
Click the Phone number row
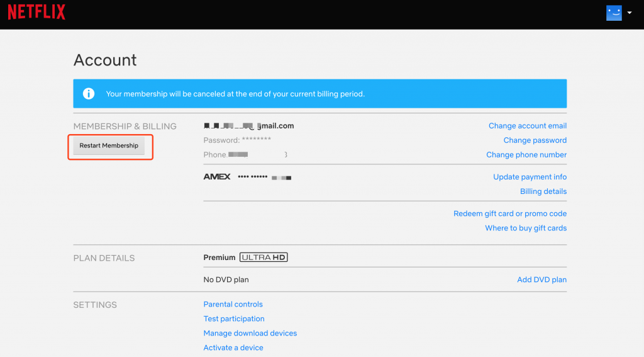[x=245, y=155]
